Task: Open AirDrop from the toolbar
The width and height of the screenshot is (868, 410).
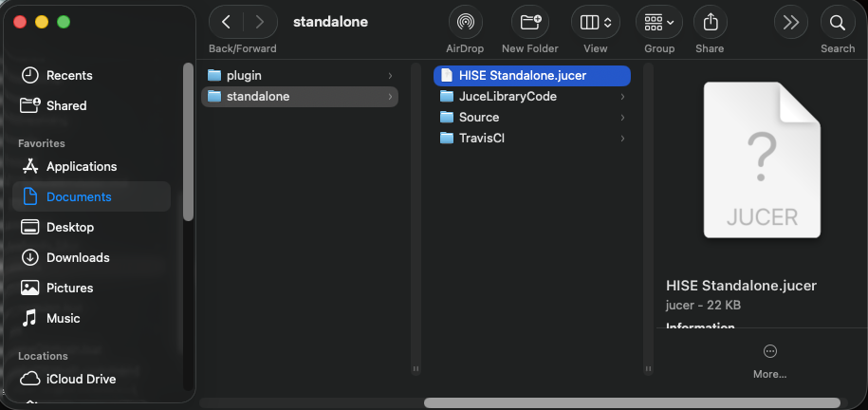Action: pos(465,22)
